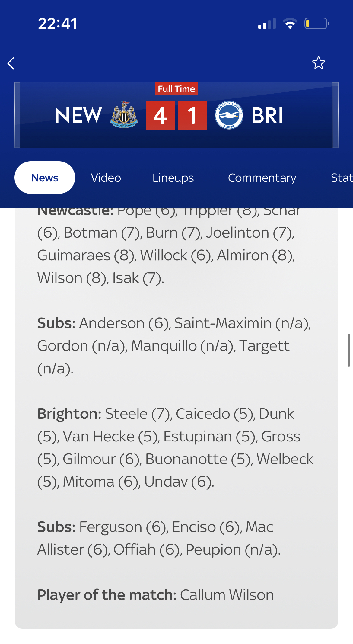Toggle the favourite star icon

pyautogui.click(x=318, y=63)
